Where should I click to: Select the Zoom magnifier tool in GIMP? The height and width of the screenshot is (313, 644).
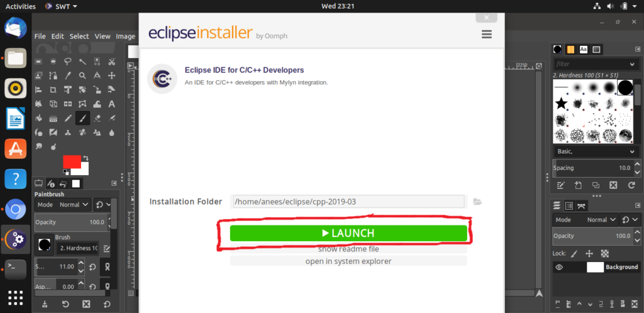click(82, 76)
